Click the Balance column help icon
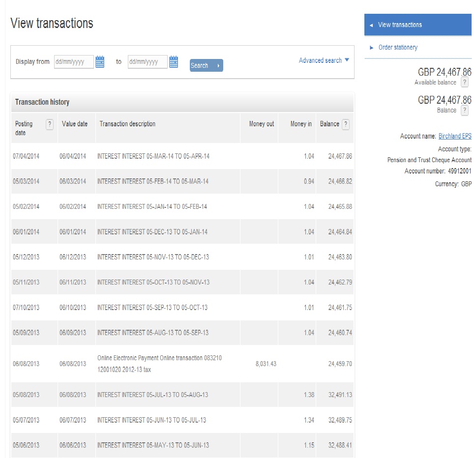This screenshot has height=458, width=476. [346, 124]
